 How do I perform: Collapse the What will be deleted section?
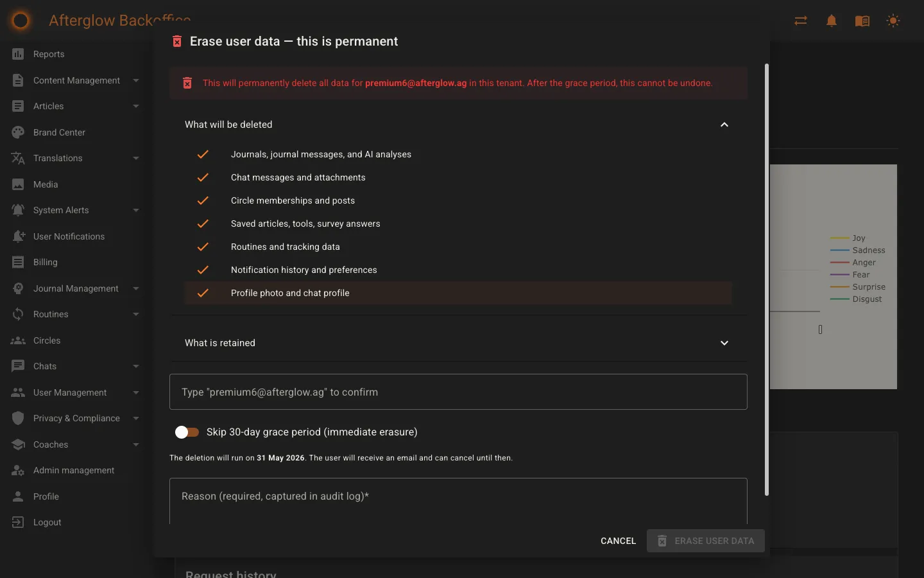(x=724, y=125)
